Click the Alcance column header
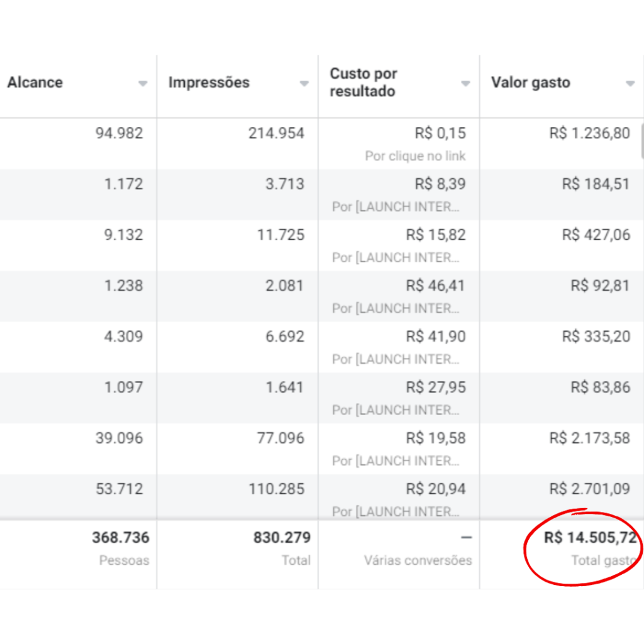The image size is (644, 644). point(35,82)
